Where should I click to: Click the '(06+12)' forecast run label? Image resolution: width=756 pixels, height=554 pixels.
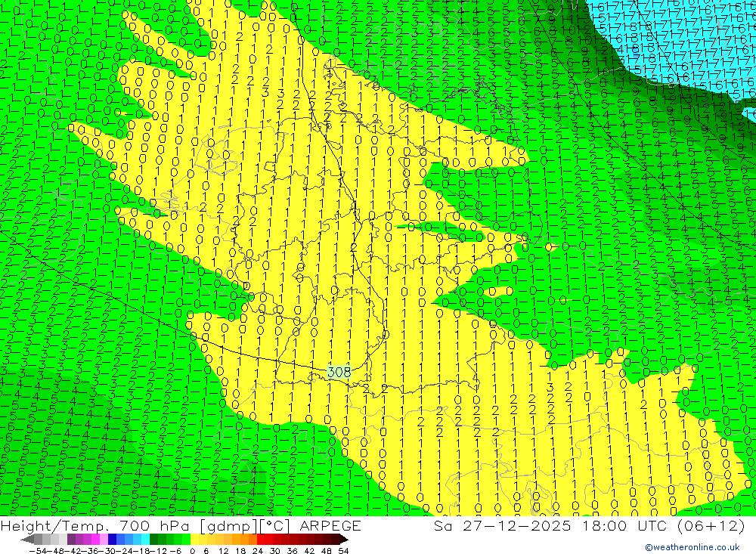(711, 525)
